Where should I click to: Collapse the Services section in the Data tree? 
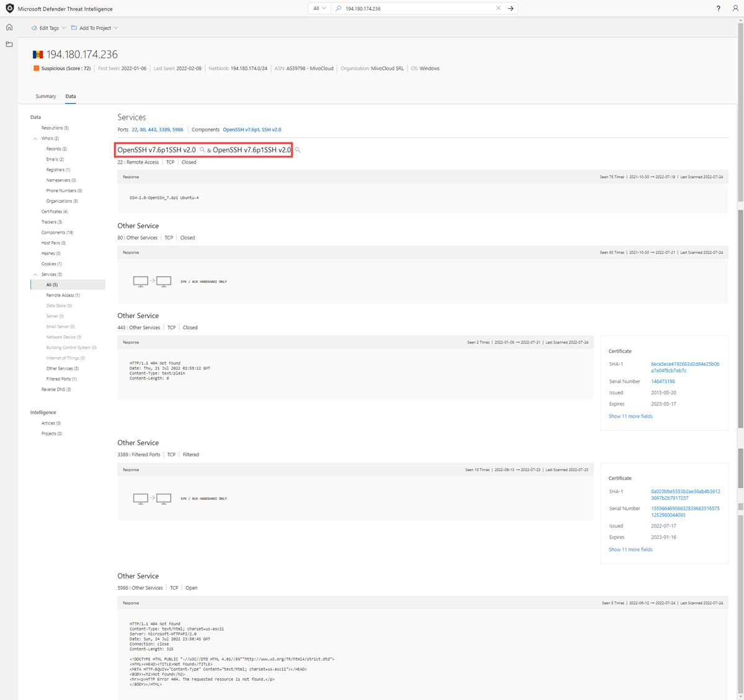(x=35, y=274)
